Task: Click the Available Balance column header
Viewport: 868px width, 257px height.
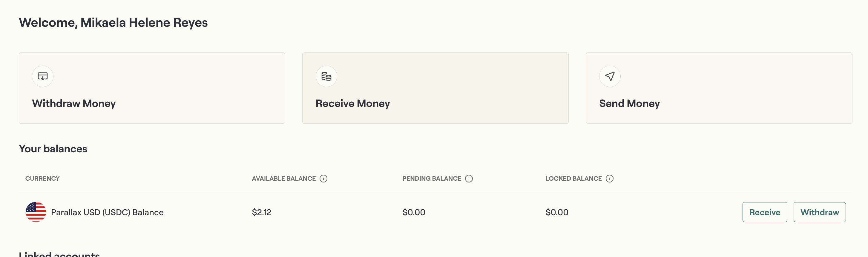Action: pyautogui.click(x=285, y=179)
